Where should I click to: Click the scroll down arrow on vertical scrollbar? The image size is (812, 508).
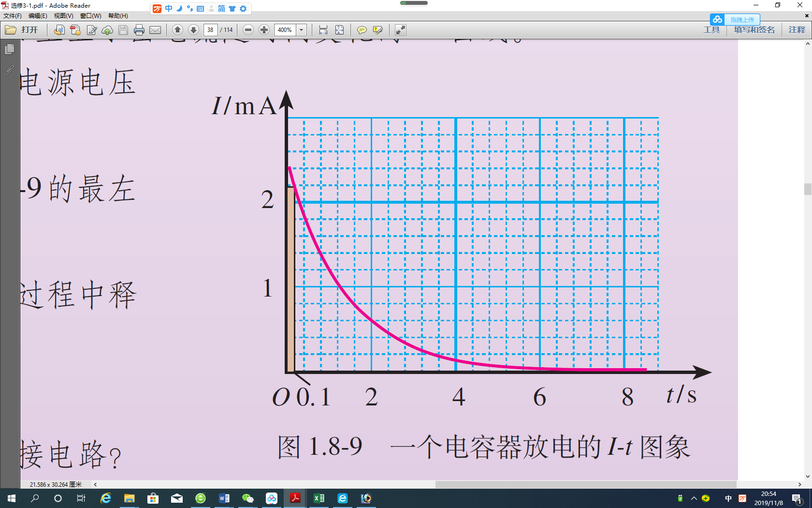click(x=808, y=477)
